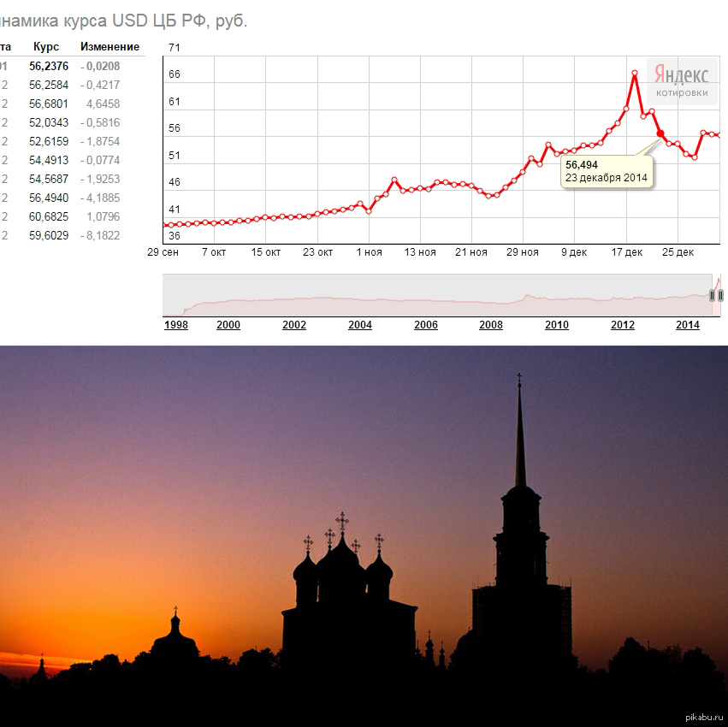Image resolution: width=728 pixels, height=727 pixels.
Task: Select year 2004 on range timeline
Action: tap(360, 325)
